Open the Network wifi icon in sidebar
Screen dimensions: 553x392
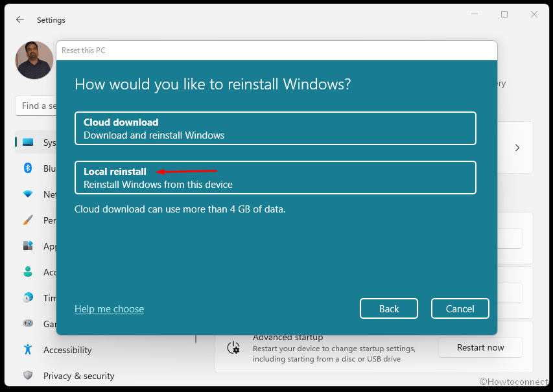(28, 194)
